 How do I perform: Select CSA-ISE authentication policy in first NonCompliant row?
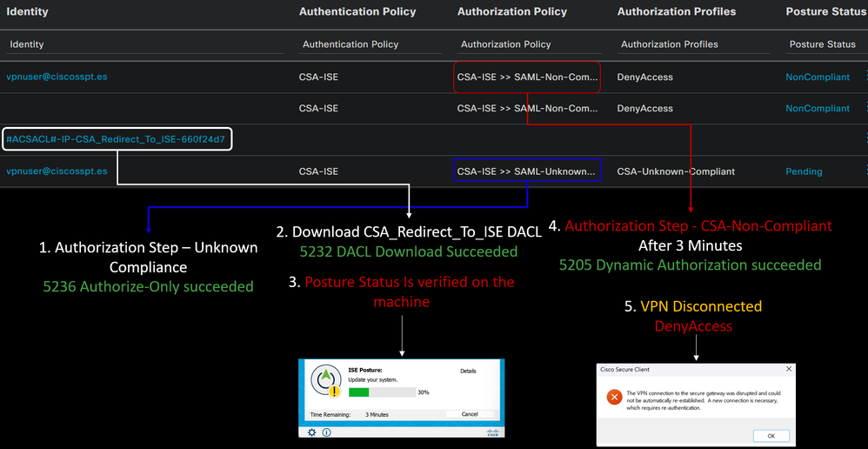click(318, 77)
